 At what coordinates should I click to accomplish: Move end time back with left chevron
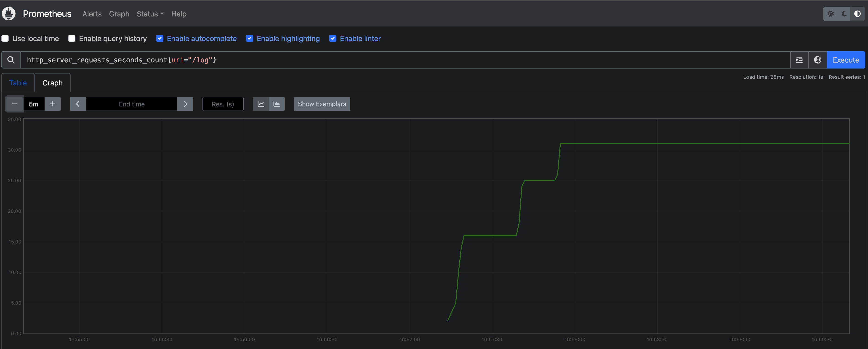coord(78,104)
